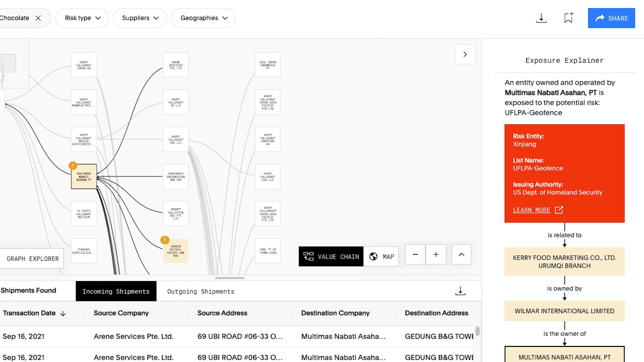Click the Destination Company column header
644x362 pixels.
point(335,313)
